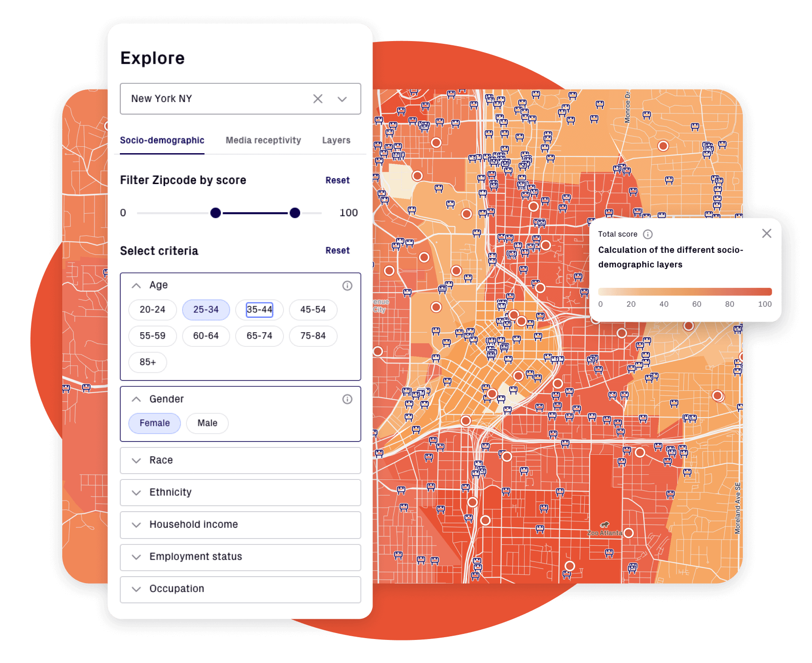The width and height of the screenshot is (812, 663).
Task: Click the map circle marker beside Zoo Atlanta
Action: point(628,533)
